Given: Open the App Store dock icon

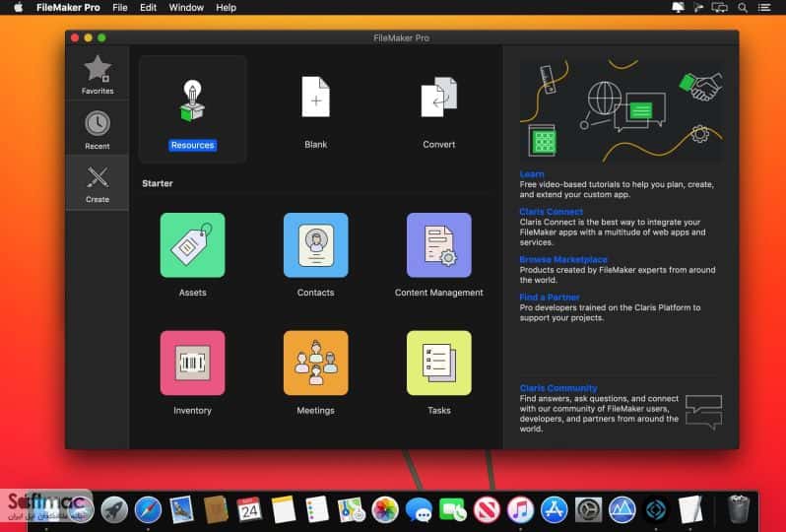Looking at the screenshot, I should (x=554, y=510).
